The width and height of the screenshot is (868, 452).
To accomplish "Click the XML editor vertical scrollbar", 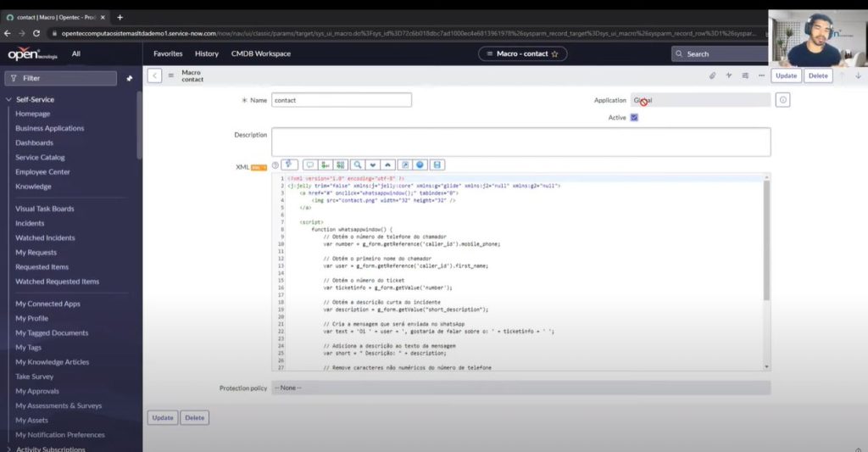I will pos(766,241).
